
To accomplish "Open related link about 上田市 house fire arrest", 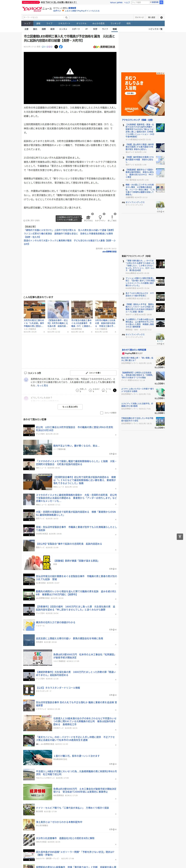I will pos(70,230).
